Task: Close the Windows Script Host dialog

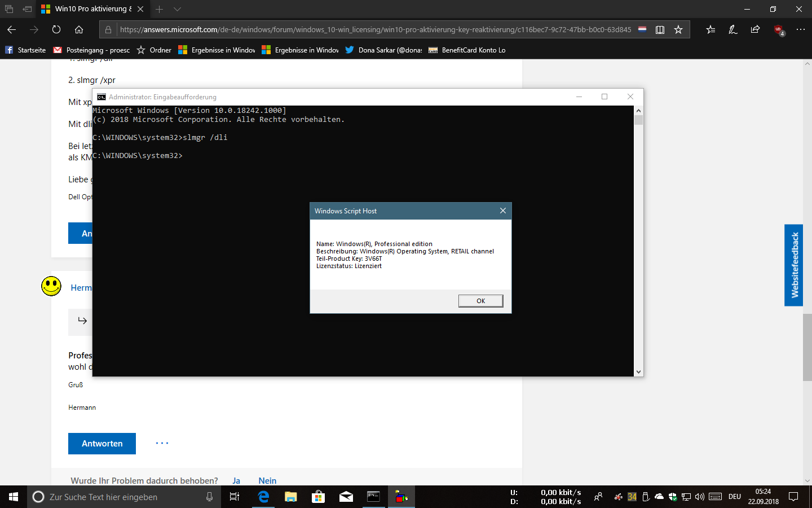Action: point(502,211)
